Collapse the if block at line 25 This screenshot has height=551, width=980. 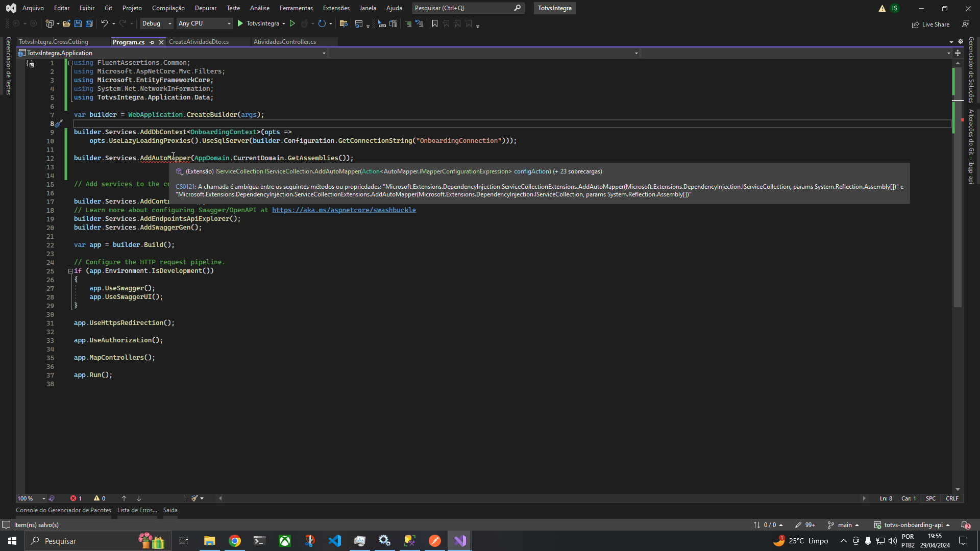70,271
